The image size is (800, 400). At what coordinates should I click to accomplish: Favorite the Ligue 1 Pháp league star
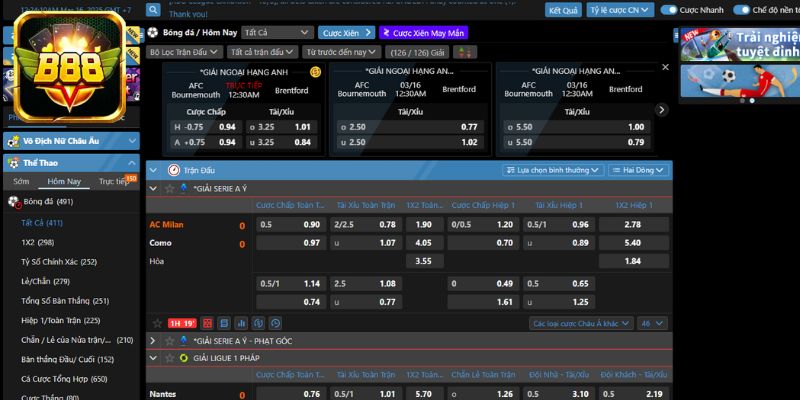(x=168, y=357)
